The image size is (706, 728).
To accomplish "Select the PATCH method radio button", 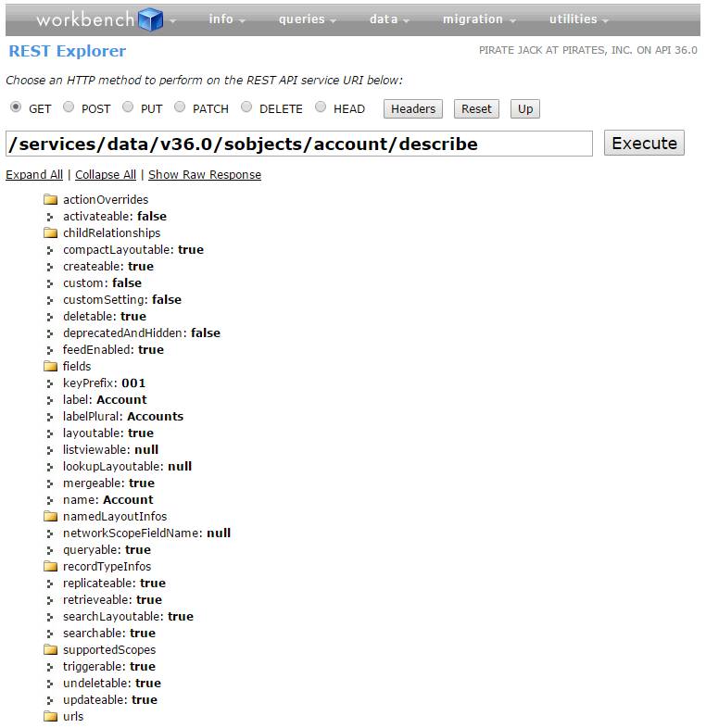I will pyautogui.click(x=180, y=107).
